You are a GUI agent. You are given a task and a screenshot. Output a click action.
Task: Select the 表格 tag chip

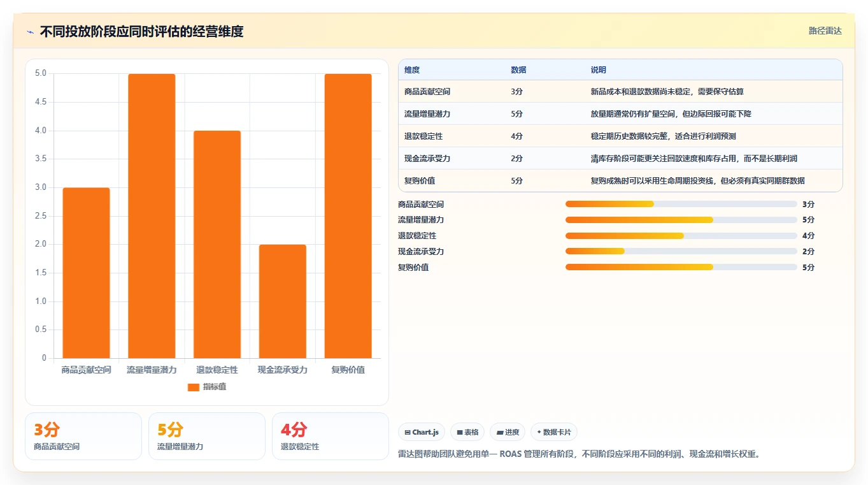(x=467, y=432)
